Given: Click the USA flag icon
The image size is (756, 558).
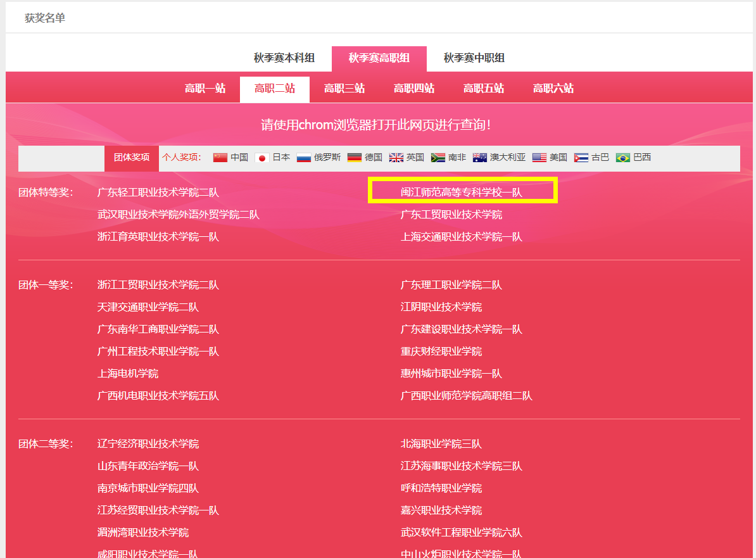Looking at the screenshot, I should click(x=539, y=158).
